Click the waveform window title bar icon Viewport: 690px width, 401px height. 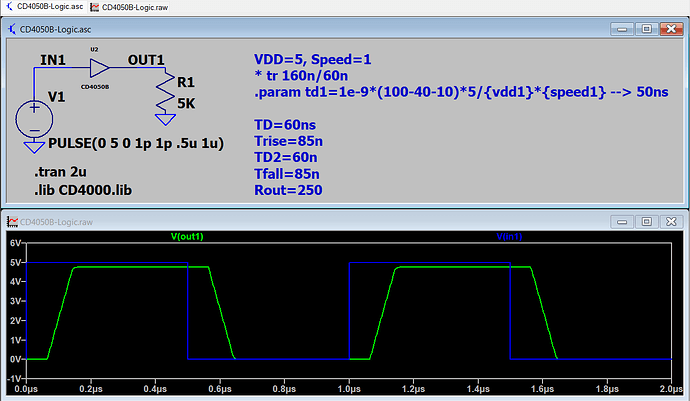click(x=14, y=221)
